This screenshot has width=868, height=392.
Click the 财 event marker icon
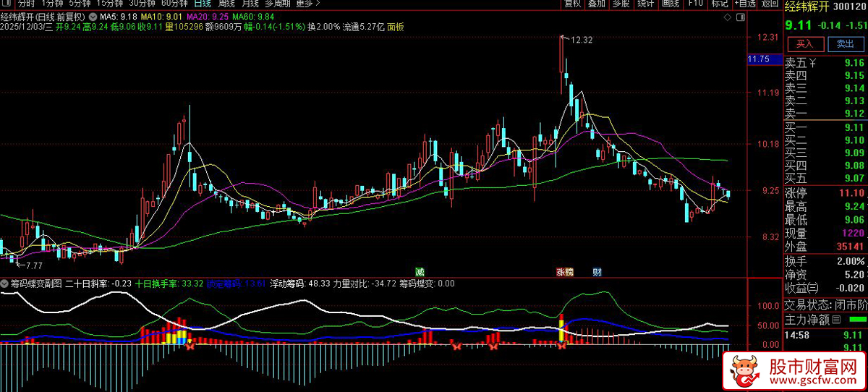(597, 272)
